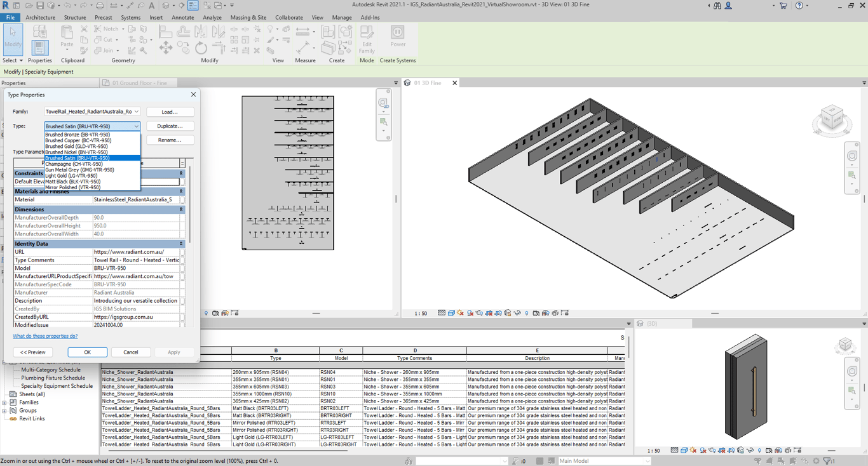Click the Sun Path toggle in view control bar
The width and height of the screenshot is (868, 466).
(x=461, y=313)
